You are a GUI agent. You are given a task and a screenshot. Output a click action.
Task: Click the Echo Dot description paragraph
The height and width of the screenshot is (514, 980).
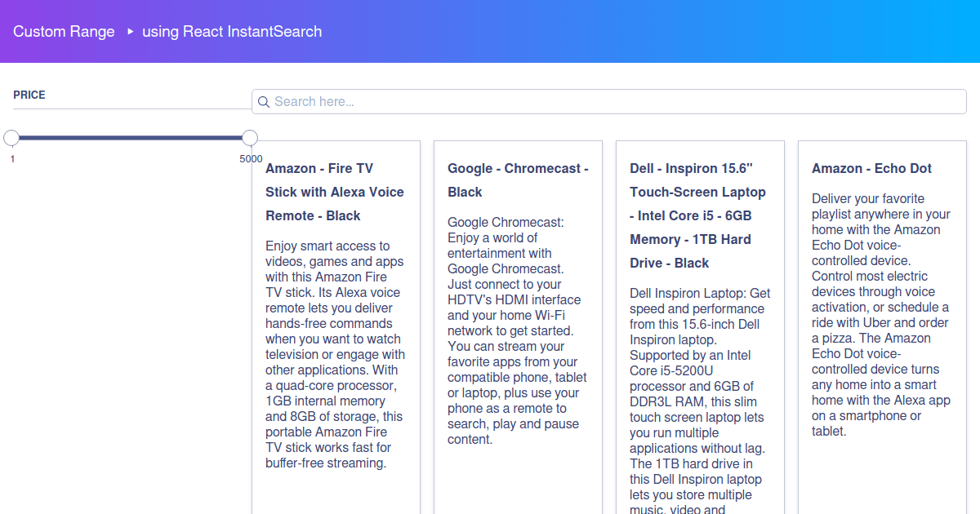pos(882,315)
